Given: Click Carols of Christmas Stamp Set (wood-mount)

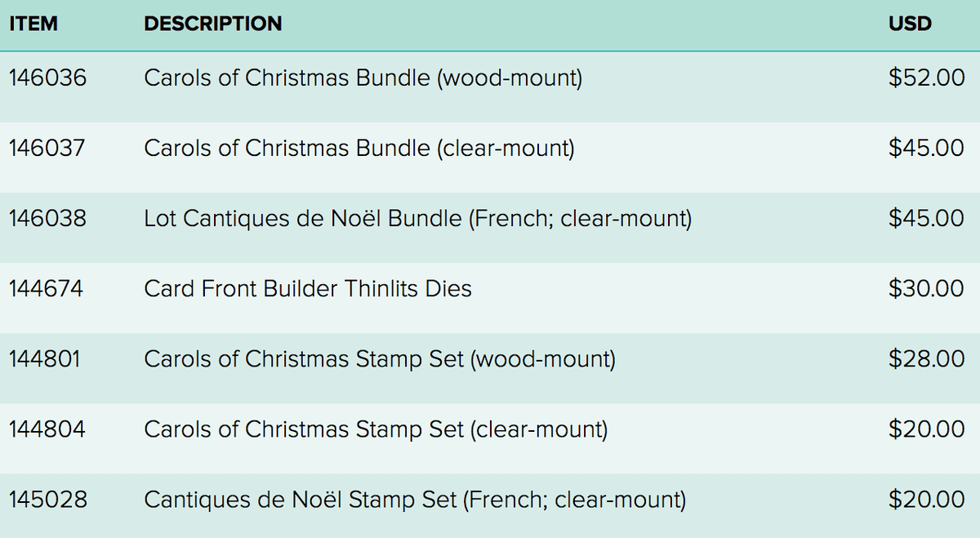Looking at the screenshot, I should 380,359.
